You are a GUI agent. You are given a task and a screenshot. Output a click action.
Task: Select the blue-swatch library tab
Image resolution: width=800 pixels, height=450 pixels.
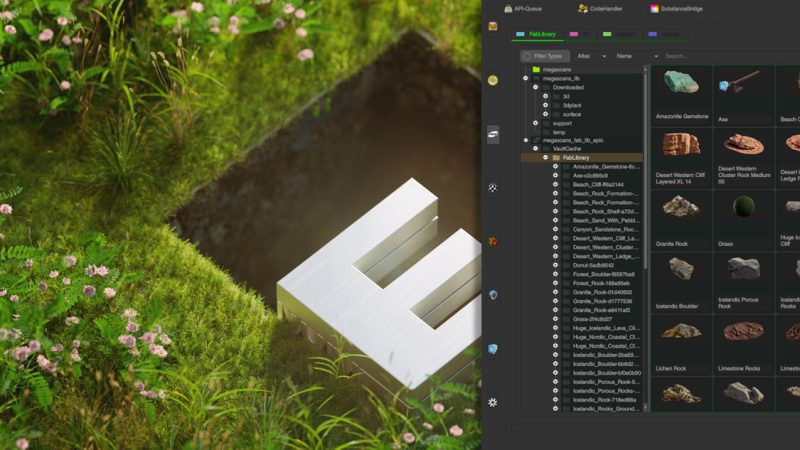664,34
